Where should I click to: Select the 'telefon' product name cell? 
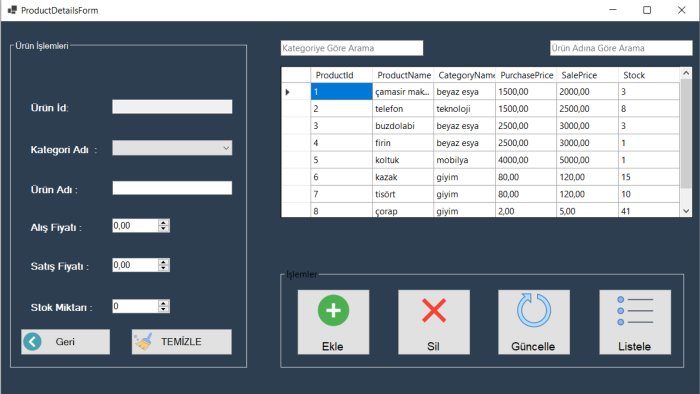(403, 109)
